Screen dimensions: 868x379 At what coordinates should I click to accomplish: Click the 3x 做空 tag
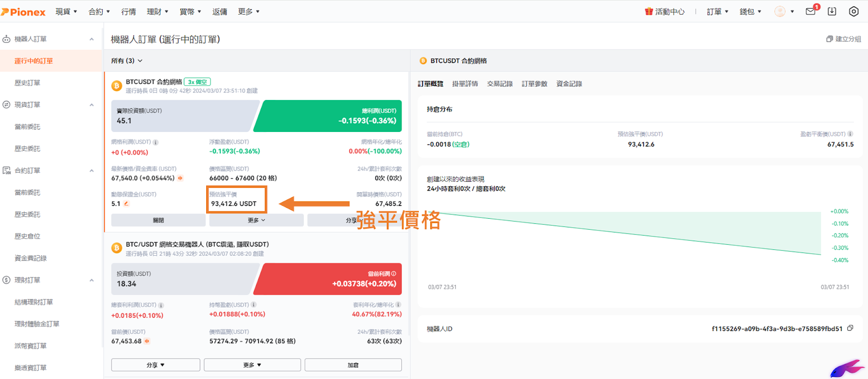tap(197, 82)
